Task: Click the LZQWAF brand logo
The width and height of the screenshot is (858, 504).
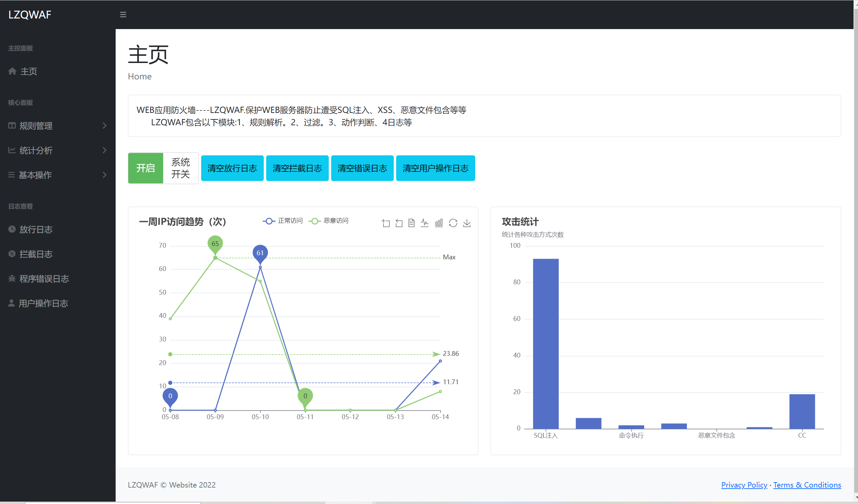Action: (30, 15)
